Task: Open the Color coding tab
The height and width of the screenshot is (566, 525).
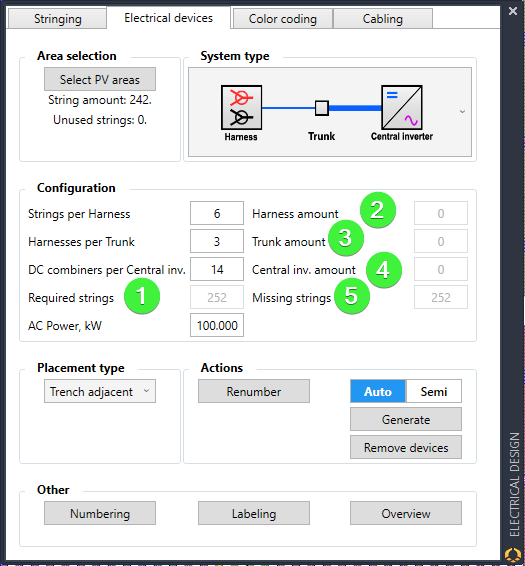Action: click(x=283, y=18)
